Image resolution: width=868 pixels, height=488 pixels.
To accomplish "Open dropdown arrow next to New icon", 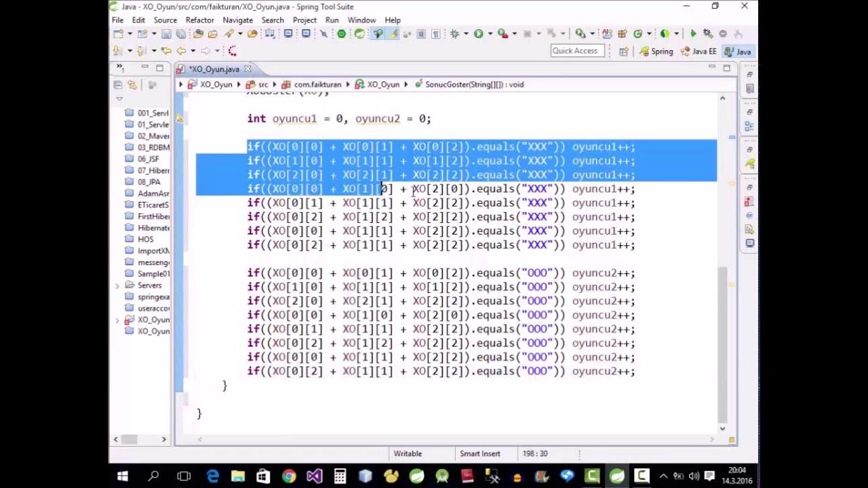I will tap(130, 34).
